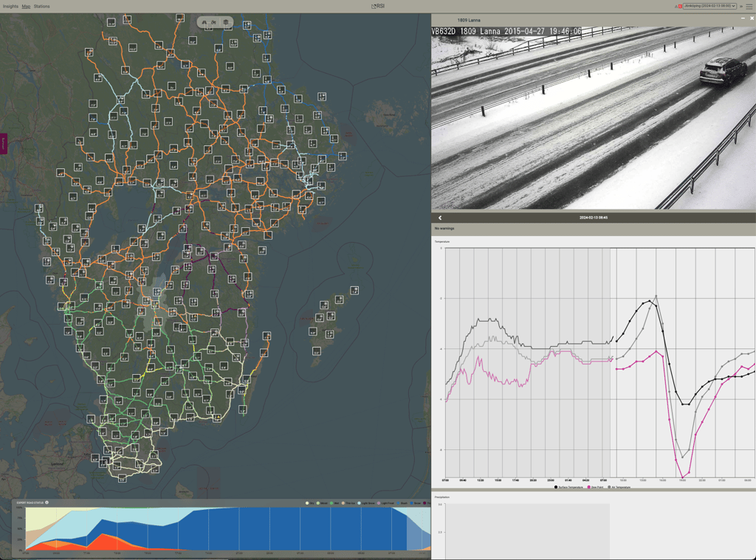Viewport: 756px width, 560px height.
Task: Open the Stations tab
Action: pyautogui.click(x=41, y=6)
